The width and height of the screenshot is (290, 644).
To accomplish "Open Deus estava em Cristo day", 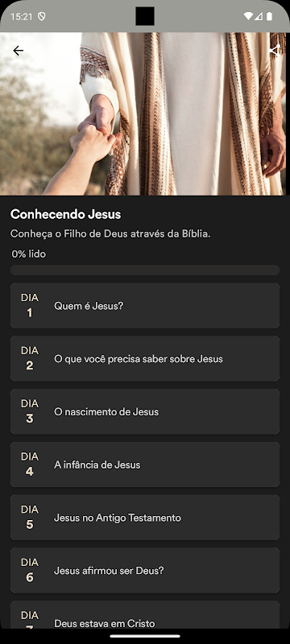I will click(x=145, y=615).
